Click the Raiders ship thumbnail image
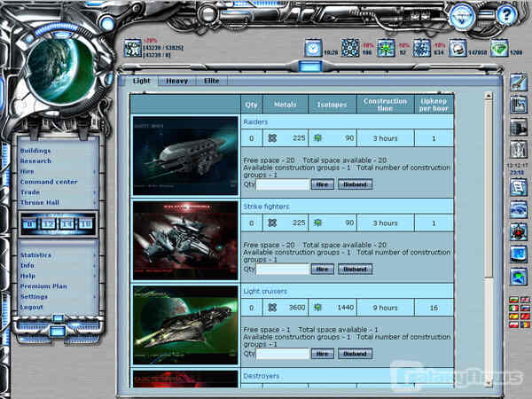532x399 pixels. 185,155
